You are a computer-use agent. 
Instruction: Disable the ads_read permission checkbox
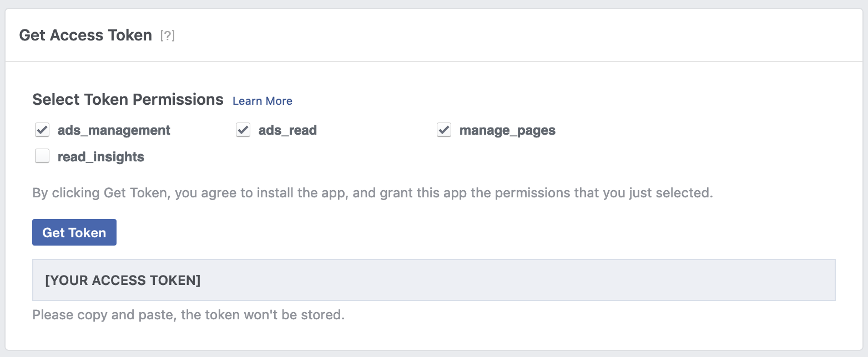tap(243, 130)
